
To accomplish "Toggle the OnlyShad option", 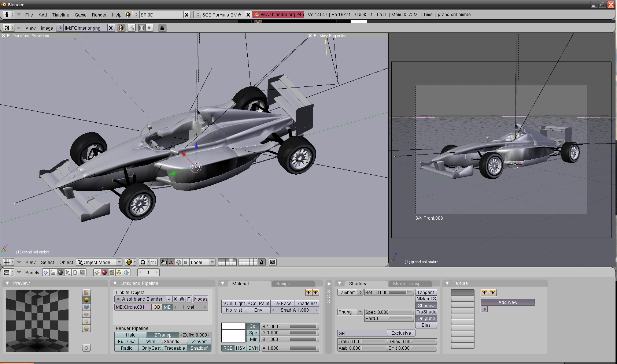I will [426, 319].
